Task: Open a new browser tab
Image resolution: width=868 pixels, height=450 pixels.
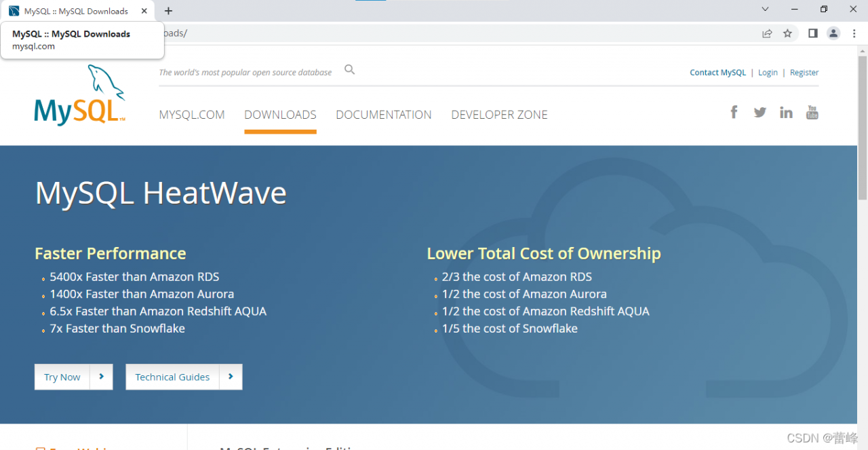Action: point(169,11)
